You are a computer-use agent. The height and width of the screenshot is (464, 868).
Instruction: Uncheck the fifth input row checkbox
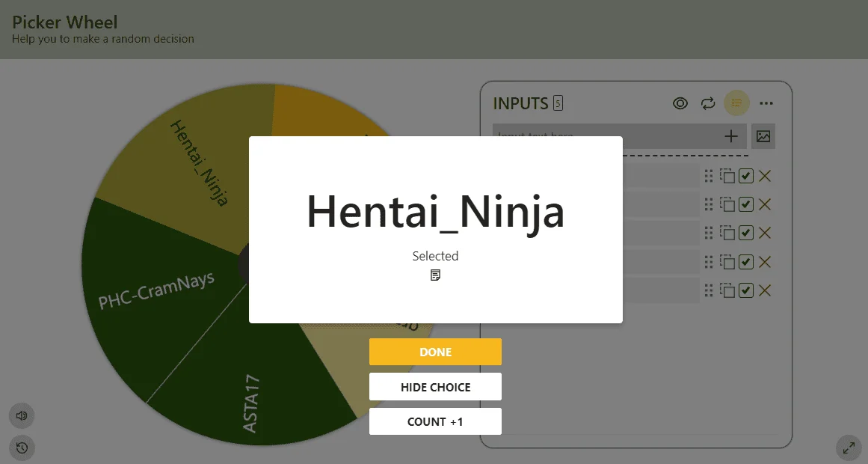click(746, 290)
